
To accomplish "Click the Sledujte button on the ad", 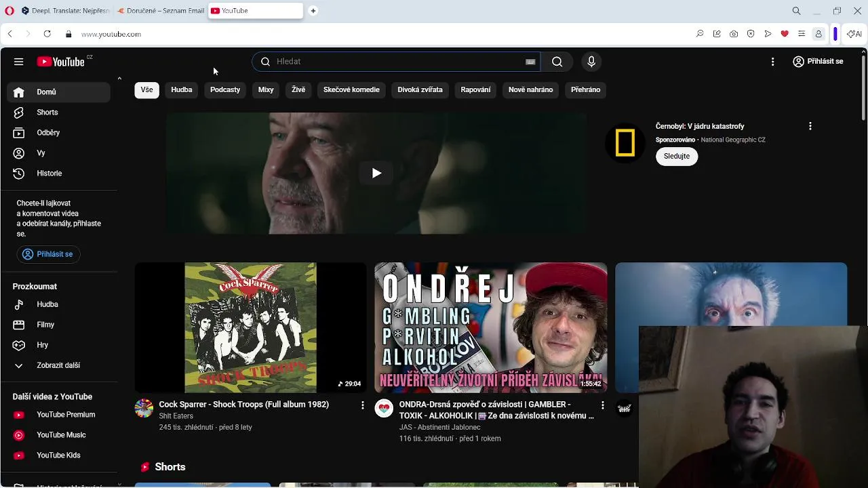I will (676, 157).
